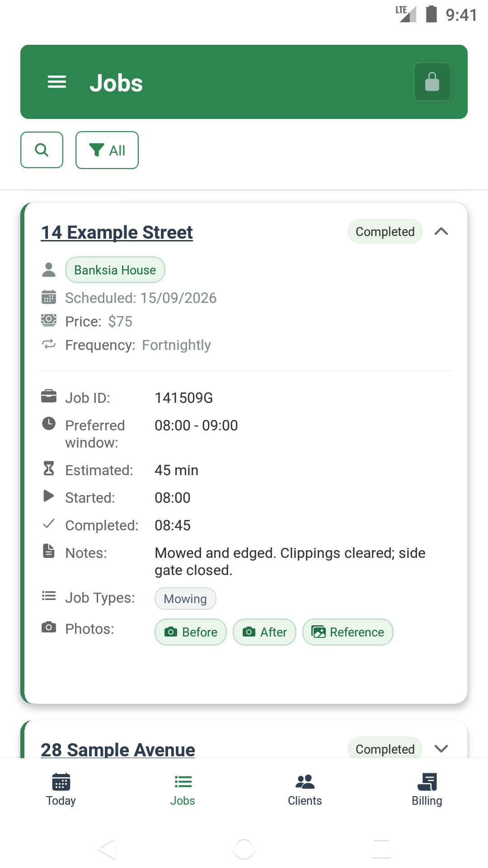488x868 pixels.
Task: Click the hourglass icon beside Estimated
Action: (x=49, y=468)
